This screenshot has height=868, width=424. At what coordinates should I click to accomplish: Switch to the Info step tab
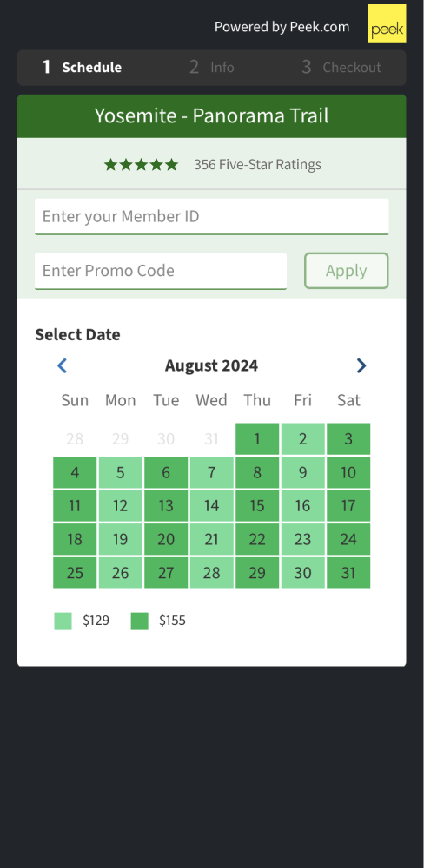coord(212,68)
